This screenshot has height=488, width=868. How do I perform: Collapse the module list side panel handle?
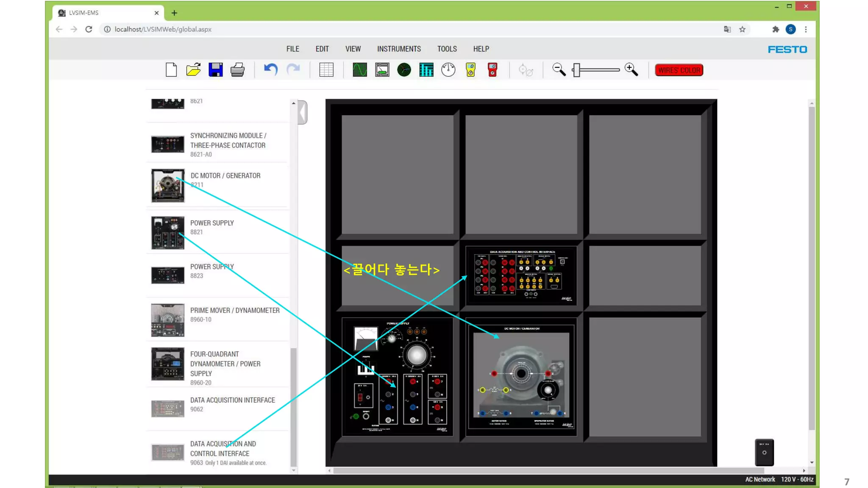pos(303,112)
